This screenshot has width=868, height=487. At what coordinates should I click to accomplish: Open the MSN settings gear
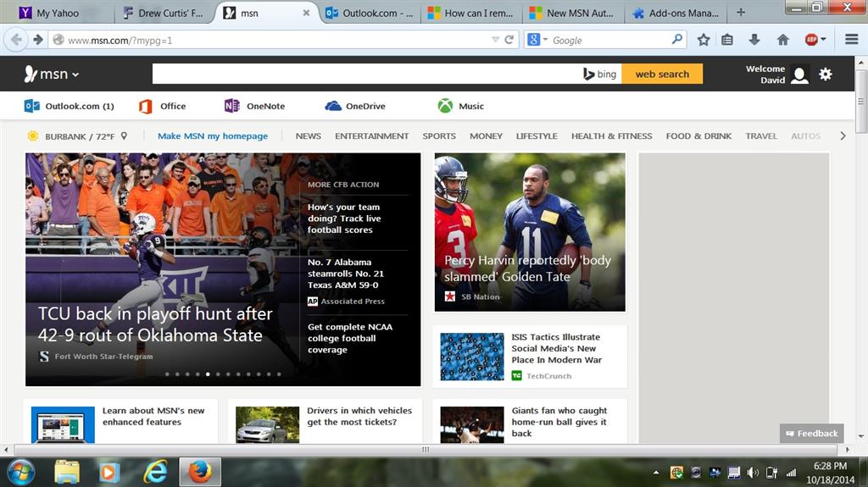click(x=826, y=75)
